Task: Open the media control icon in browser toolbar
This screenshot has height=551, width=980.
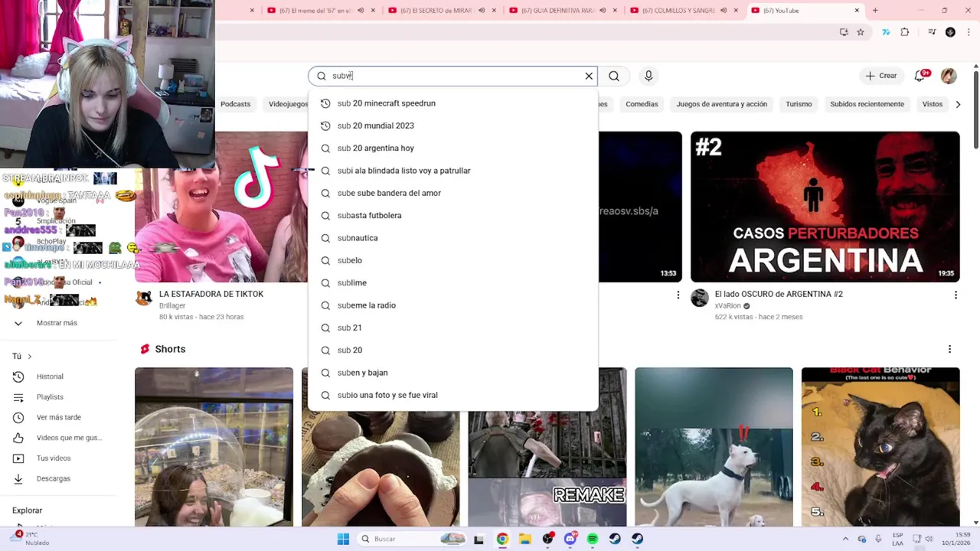Action: coord(932,32)
